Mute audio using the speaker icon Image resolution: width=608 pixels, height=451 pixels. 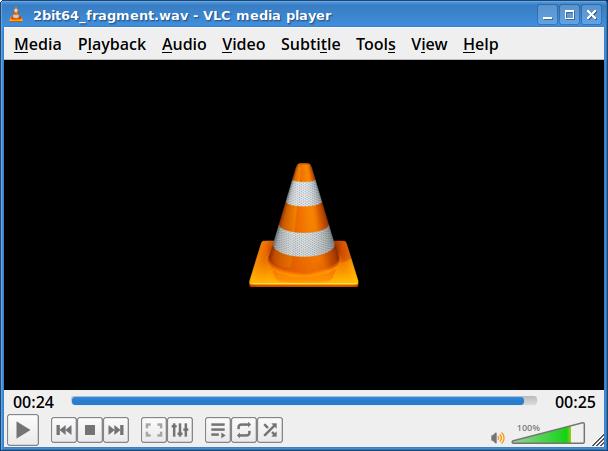pyautogui.click(x=497, y=438)
